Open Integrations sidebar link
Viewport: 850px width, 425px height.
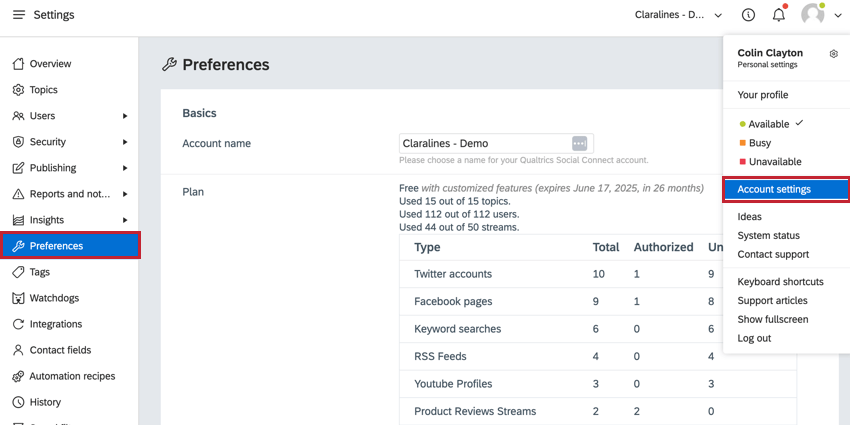[56, 324]
